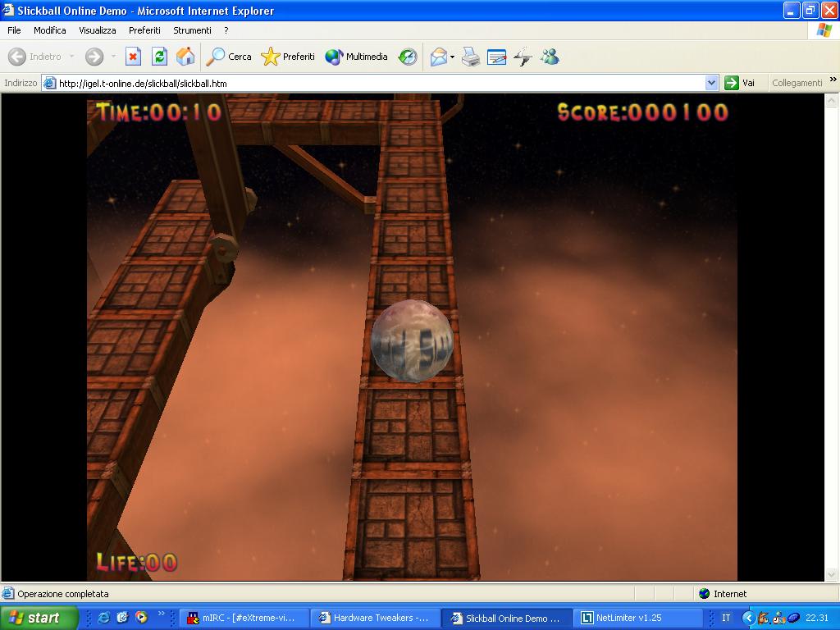This screenshot has height=630, width=840.
Task: Click the second system tray icon
Action: (779, 619)
